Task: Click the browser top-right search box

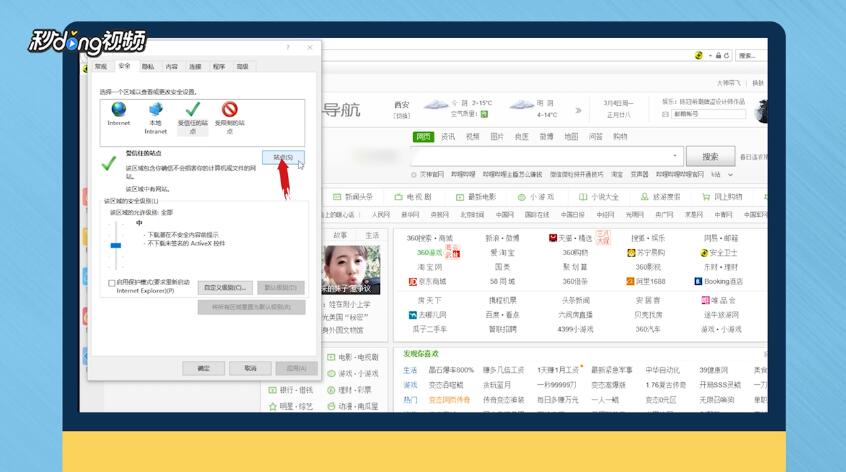Action: point(751,56)
